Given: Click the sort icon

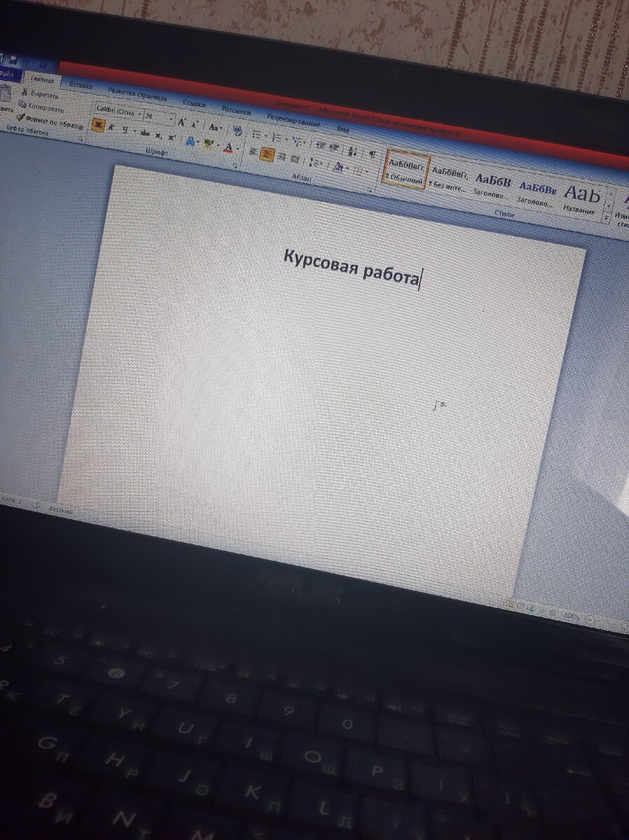Looking at the screenshot, I should click(352, 151).
